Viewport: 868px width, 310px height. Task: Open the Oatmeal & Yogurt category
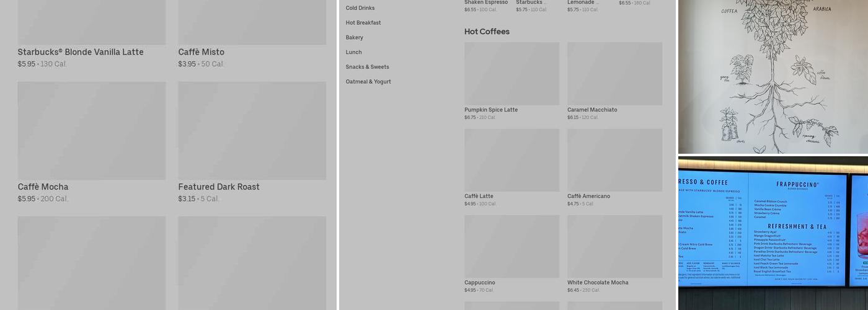[x=368, y=82]
